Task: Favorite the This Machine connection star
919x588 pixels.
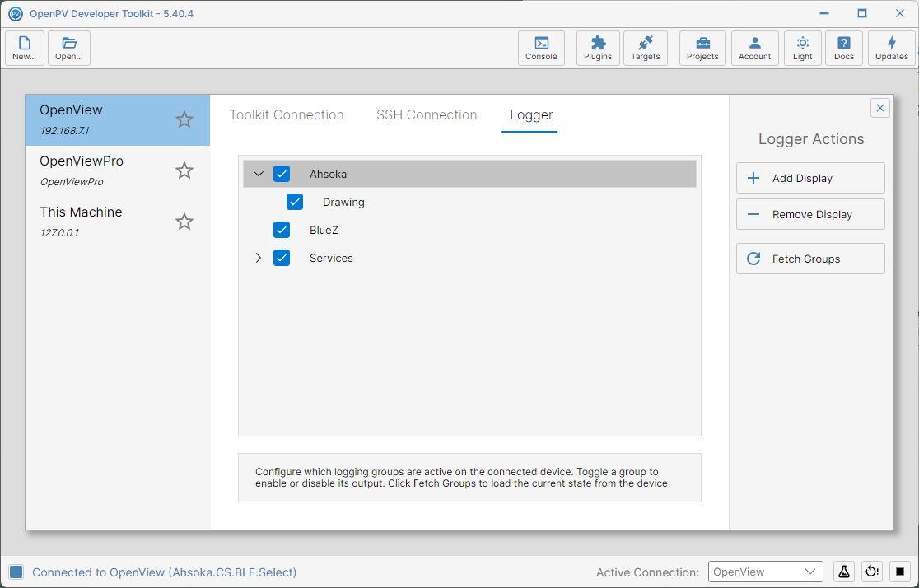Action: (184, 222)
